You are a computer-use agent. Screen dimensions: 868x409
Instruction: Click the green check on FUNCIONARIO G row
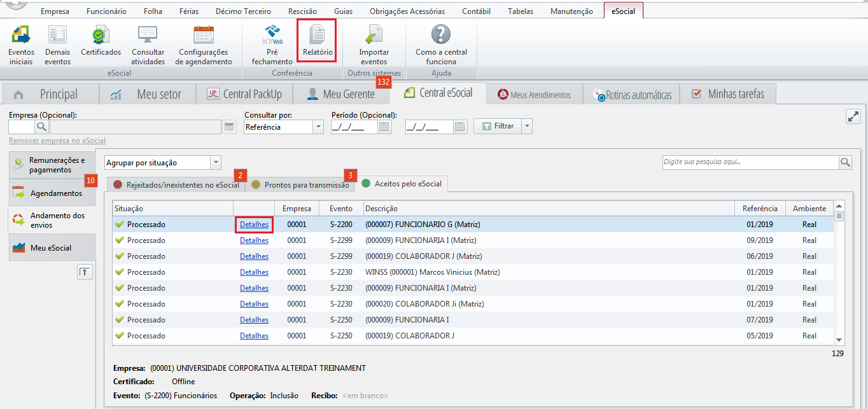coord(119,224)
